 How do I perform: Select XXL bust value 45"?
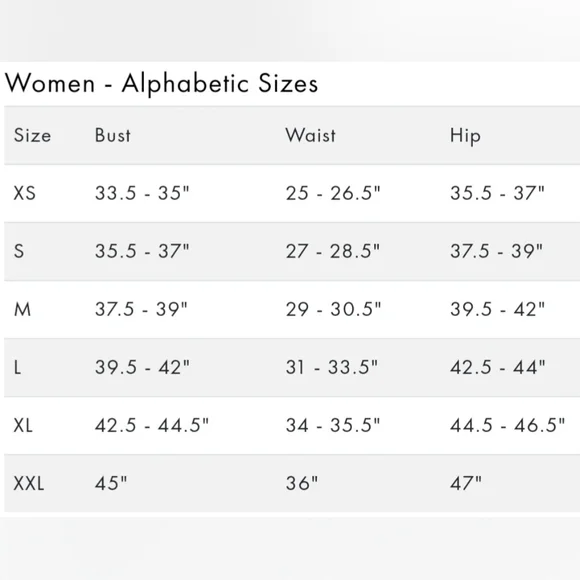pyautogui.click(x=111, y=483)
